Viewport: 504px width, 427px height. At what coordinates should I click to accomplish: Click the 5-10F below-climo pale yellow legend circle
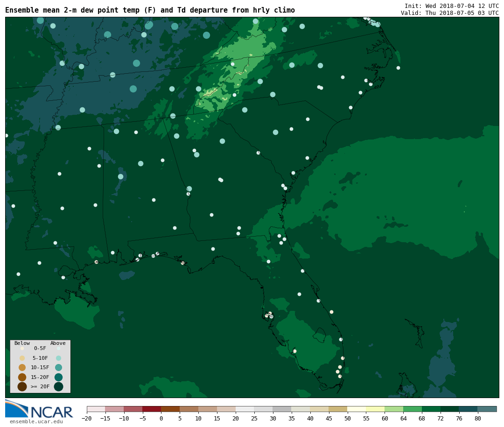click(22, 358)
